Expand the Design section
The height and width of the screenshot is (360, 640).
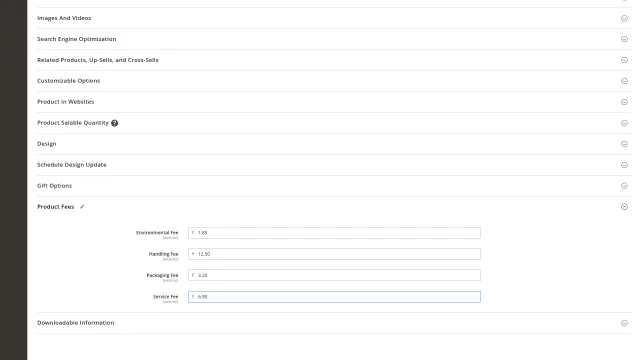pos(624,144)
